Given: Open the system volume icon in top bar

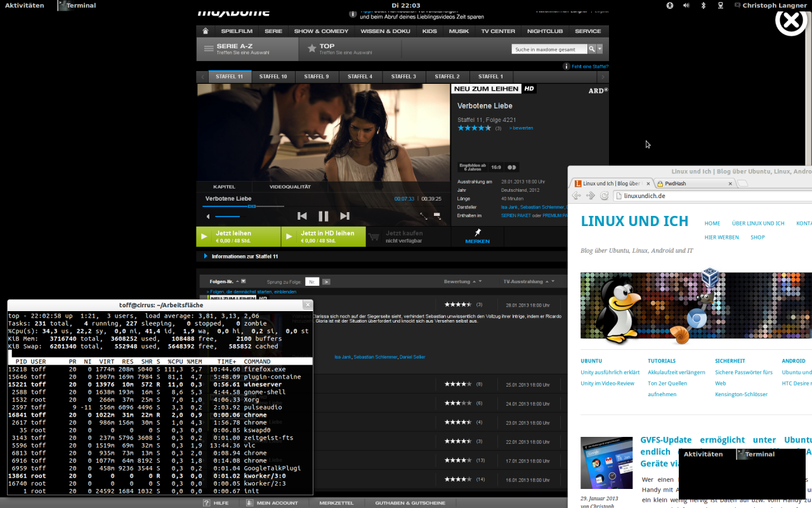Looking at the screenshot, I should pyautogui.click(x=686, y=5).
